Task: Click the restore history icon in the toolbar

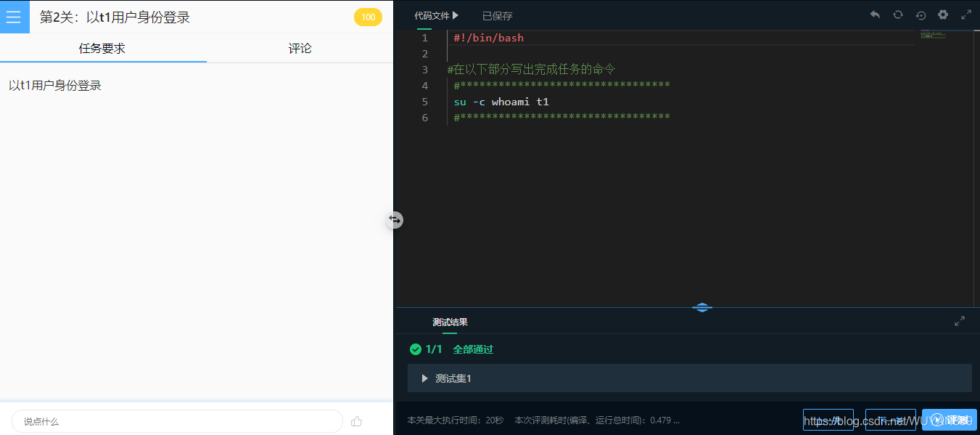Action: tap(921, 15)
